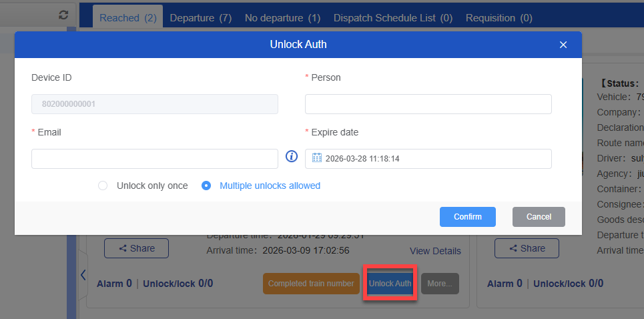Switch to the Requisition tab
Image resolution: width=644 pixels, height=319 pixels.
coord(499,18)
